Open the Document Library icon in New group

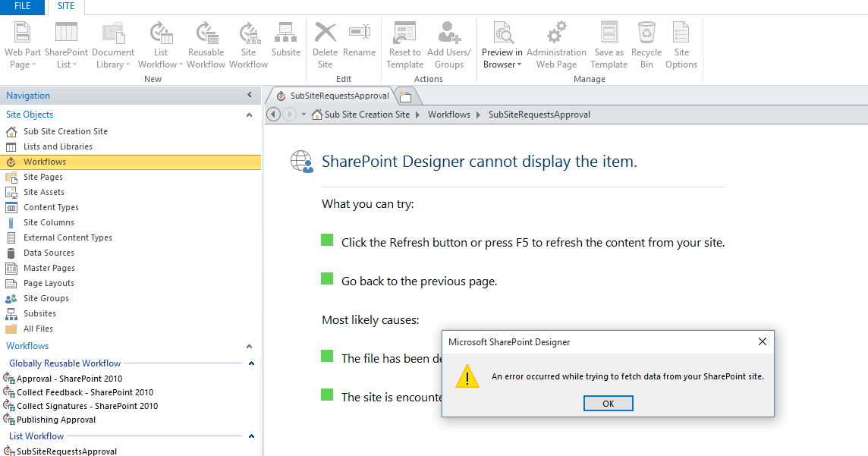(x=112, y=42)
